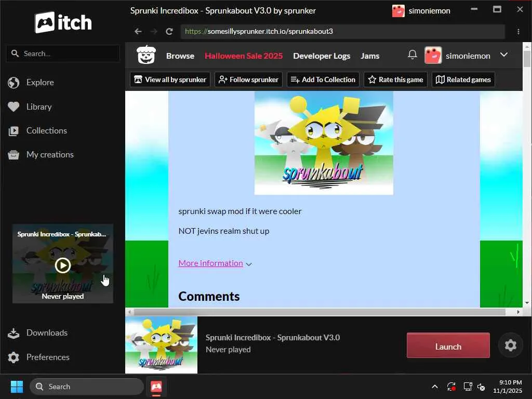Launch Sprunkabout V3.0
Image resolution: width=532 pixels, height=399 pixels.
click(x=448, y=345)
